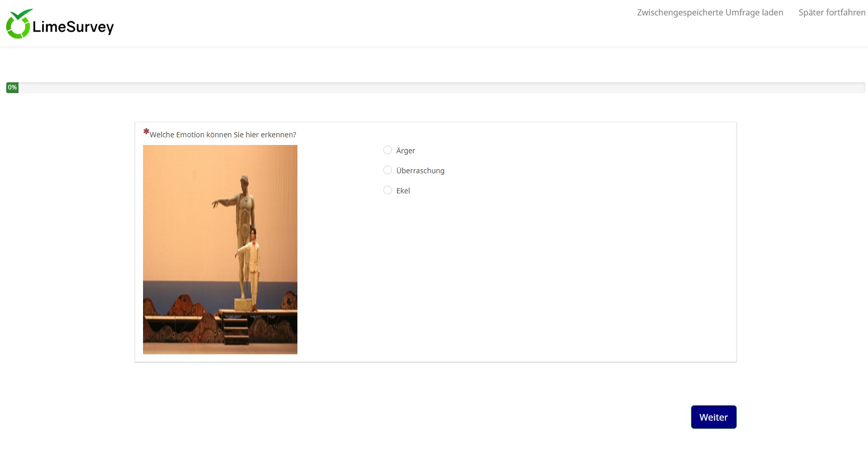
Task: Click the question text Welche Emotion können Sie
Action: (223, 135)
